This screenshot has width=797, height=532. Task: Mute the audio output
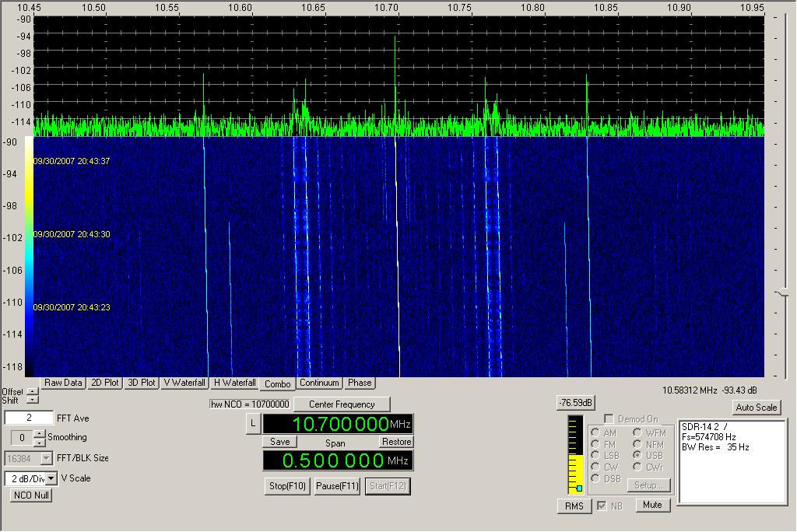(652, 506)
